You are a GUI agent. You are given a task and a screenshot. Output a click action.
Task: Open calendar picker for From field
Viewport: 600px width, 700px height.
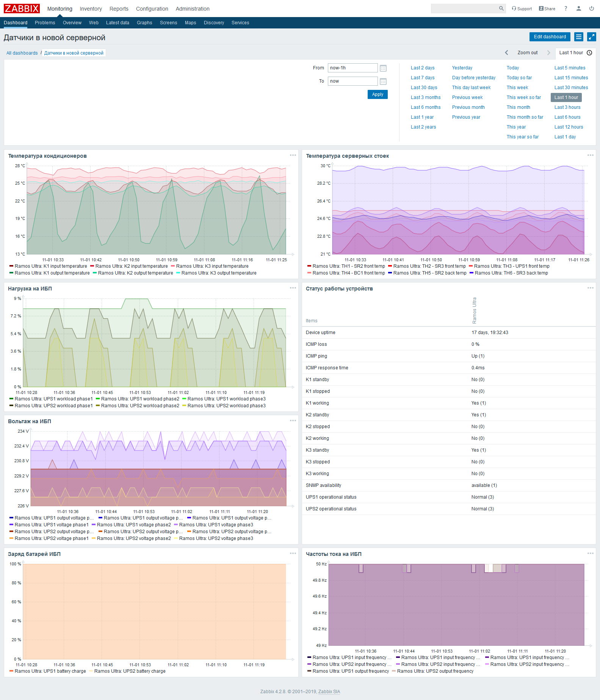point(383,68)
